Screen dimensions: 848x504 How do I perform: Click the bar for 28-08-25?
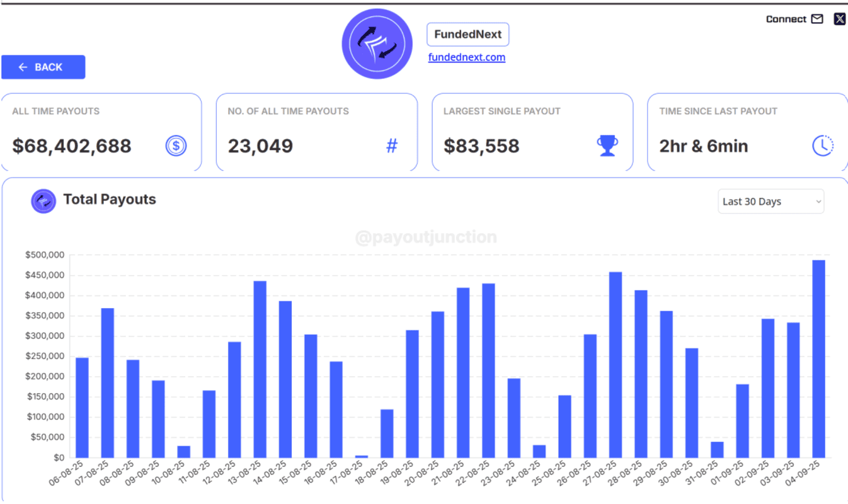coord(641,374)
